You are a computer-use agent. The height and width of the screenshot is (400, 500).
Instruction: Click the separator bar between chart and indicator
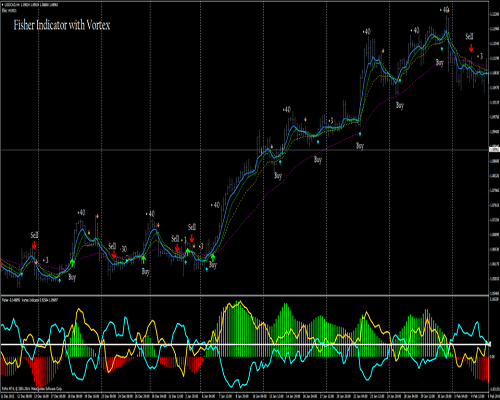[245, 295]
